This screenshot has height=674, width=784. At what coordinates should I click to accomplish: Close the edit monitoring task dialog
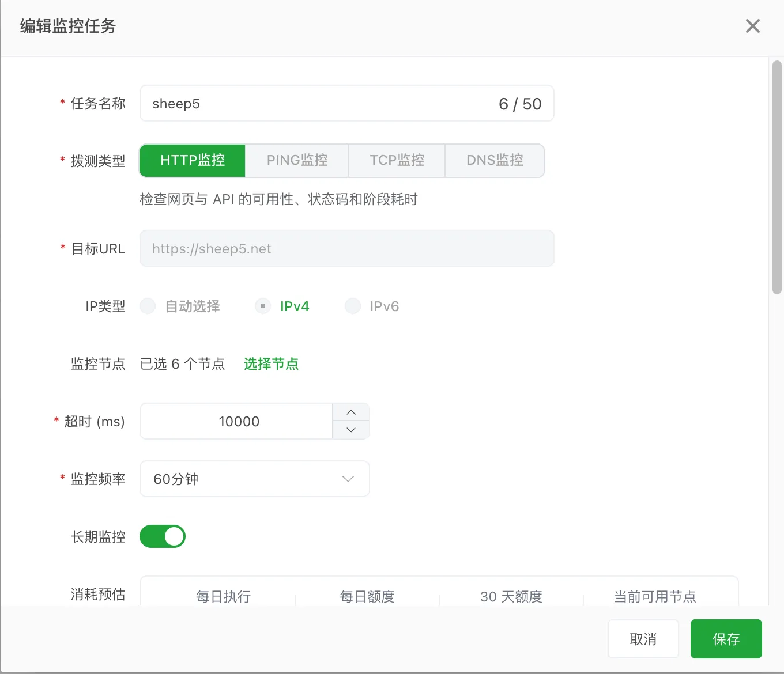coord(752,26)
